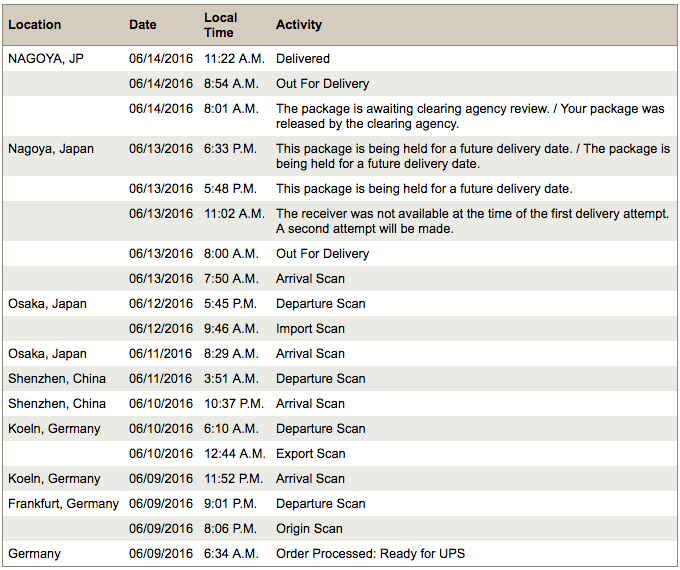This screenshot has height=570, width=680.
Task: Select the Delivered activity entry
Action: 303,59
